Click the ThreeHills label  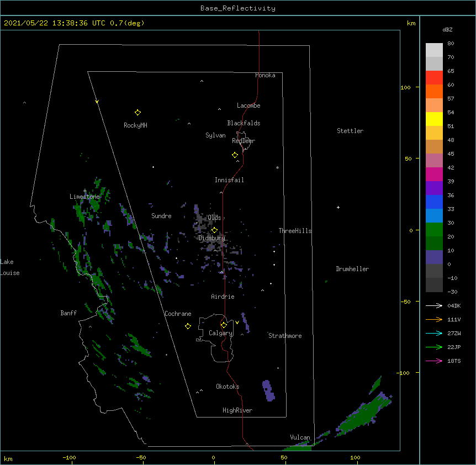click(x=295, y=231)
